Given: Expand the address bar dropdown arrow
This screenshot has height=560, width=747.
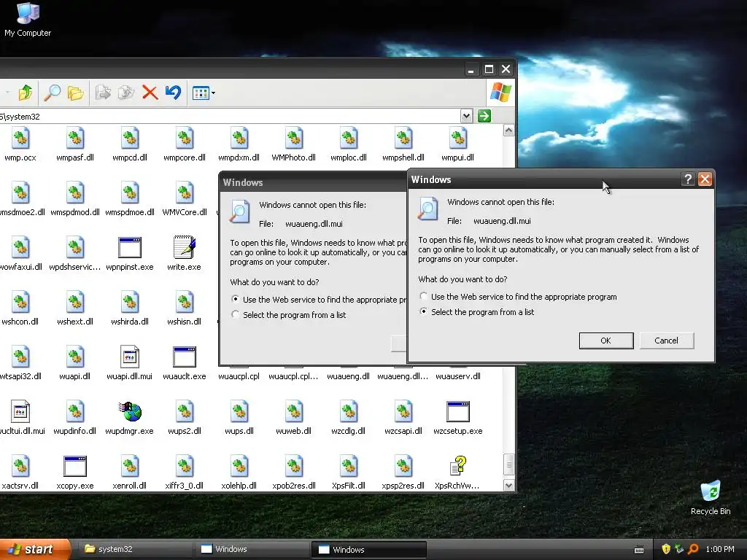Looking at the screenshot, I should click(466, 116).
